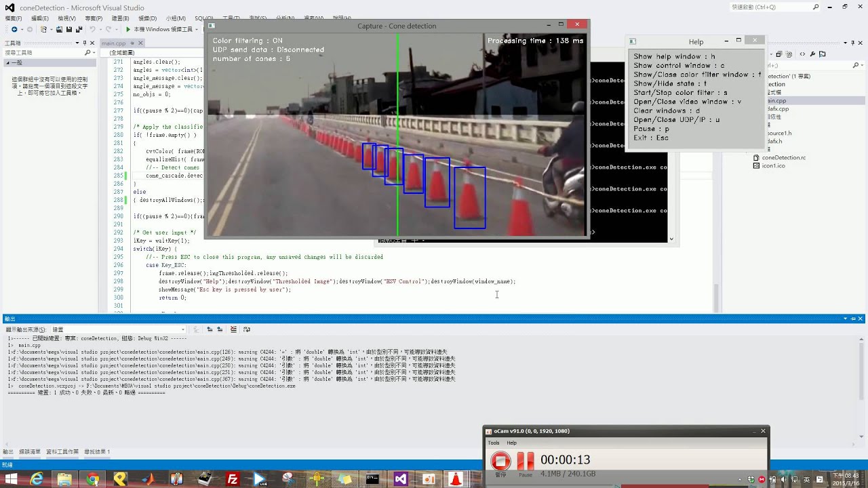Pin the toolbox panel
The image size is (868, 488).
[85, 43]
